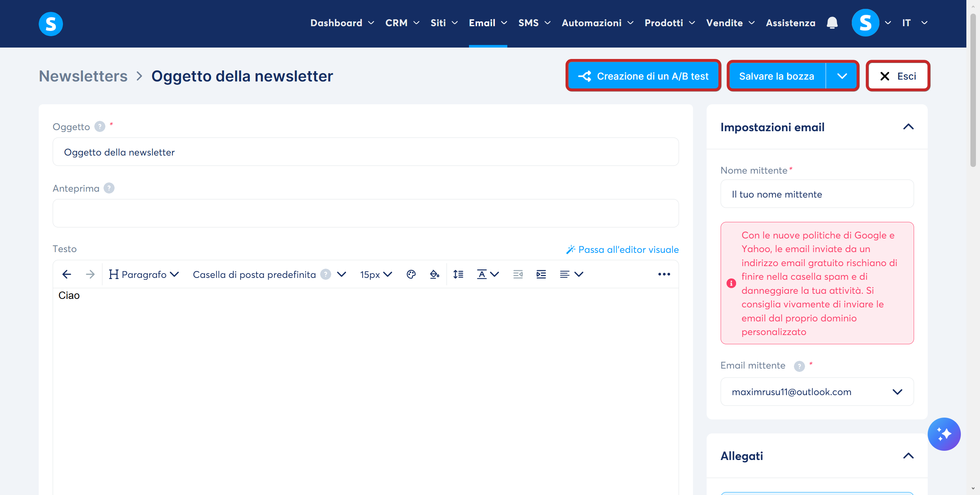Redo the editor change

tap(90, 274)
